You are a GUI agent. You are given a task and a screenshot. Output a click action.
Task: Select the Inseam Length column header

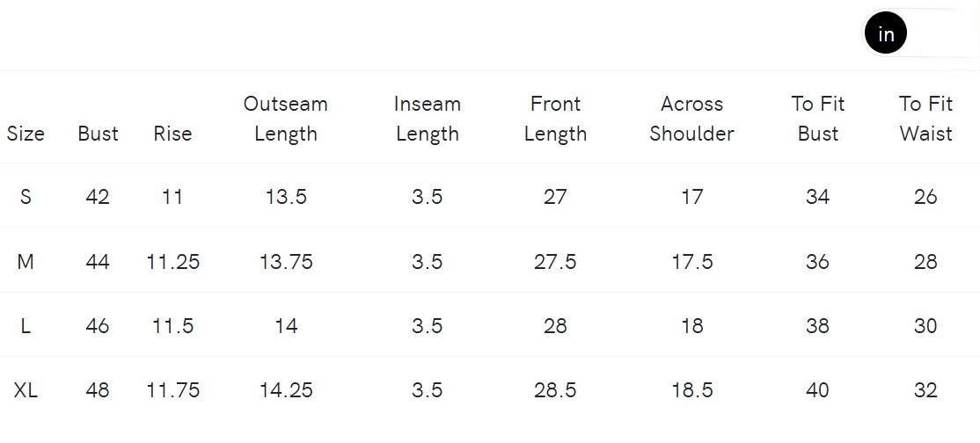[427, 119]
